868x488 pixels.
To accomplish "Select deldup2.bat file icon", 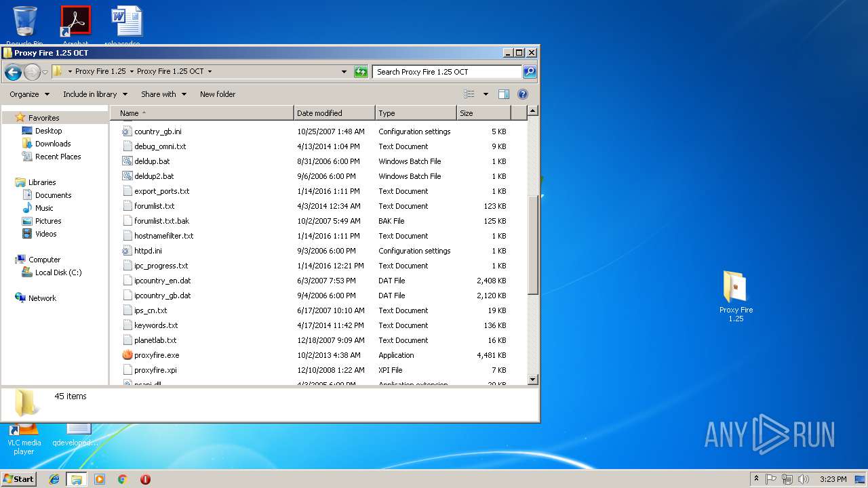I will tap(127, 176).
